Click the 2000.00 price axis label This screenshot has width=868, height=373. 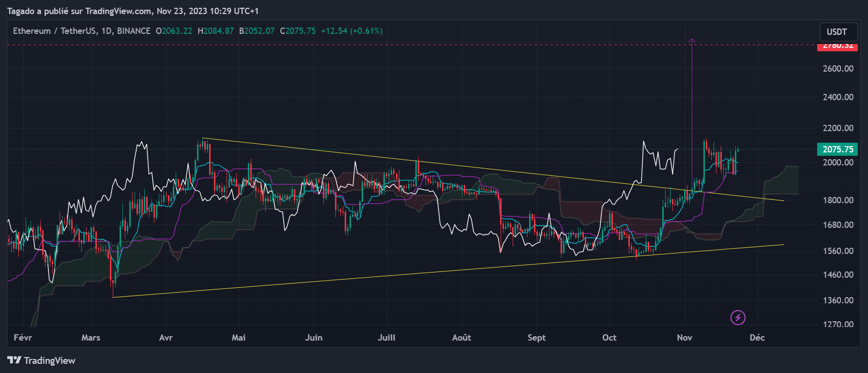(838, 163)
